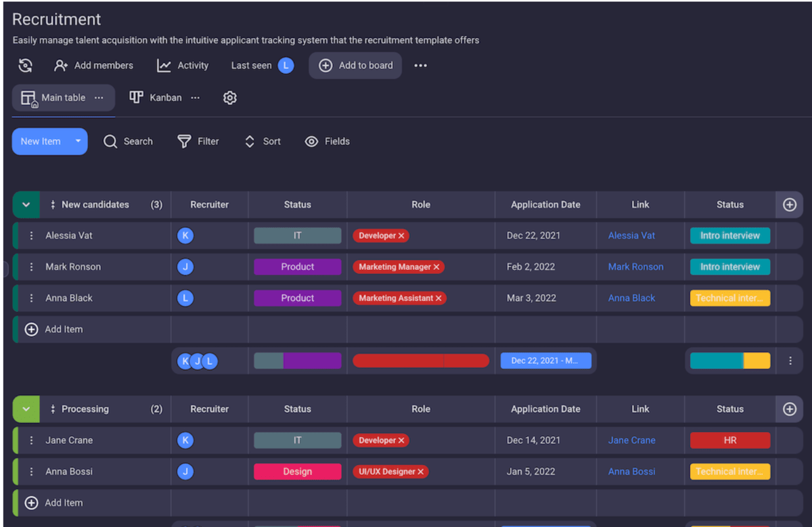Image resolution: width=812 pixels, height=527 pixels.
Task: Remove Marketing Manager tag from Mark Ronson
Action: pyautogui.click(x=436, y=267)
